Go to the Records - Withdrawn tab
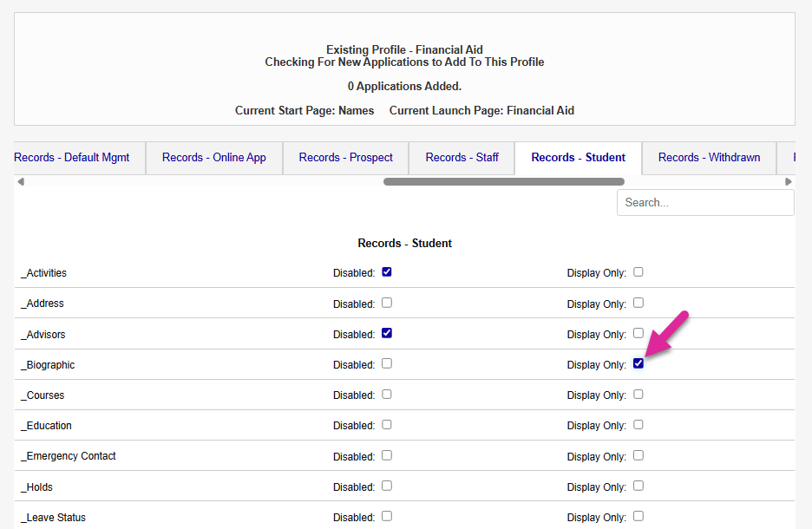This screenshot has width=812, height=529. (x=709, y=158)
